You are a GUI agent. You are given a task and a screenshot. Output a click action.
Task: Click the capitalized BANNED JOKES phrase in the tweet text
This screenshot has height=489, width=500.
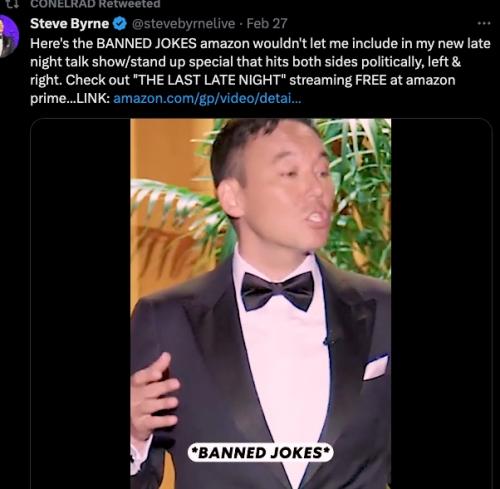[x=146, y=44]
